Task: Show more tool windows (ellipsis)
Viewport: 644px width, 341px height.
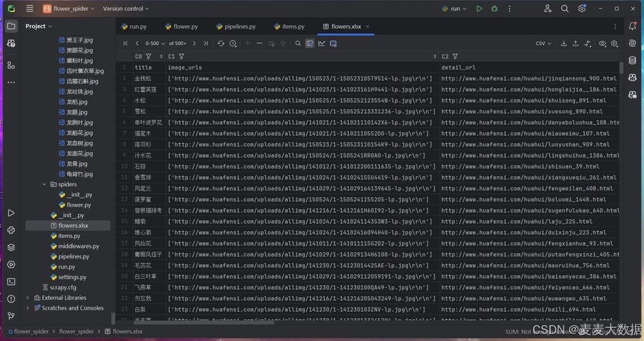Action: 11,83
